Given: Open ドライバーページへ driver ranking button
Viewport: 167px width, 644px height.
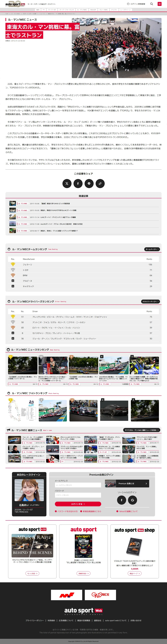Looking at the screenshot, I should coord(151,302).
